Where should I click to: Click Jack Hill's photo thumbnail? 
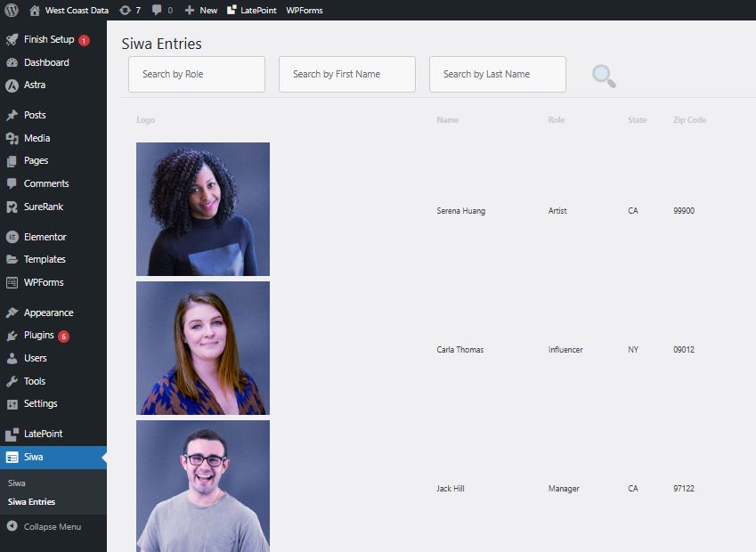(203, 486)
